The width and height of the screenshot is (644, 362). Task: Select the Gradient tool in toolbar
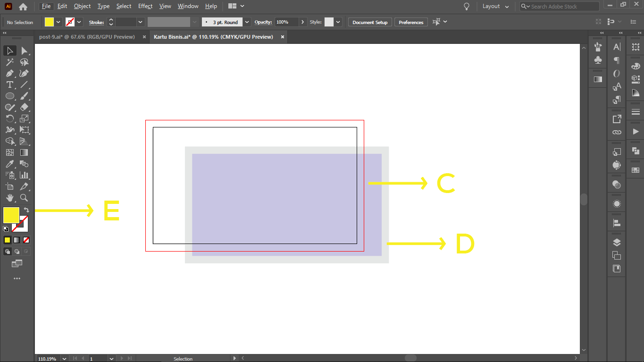[25, 152]
